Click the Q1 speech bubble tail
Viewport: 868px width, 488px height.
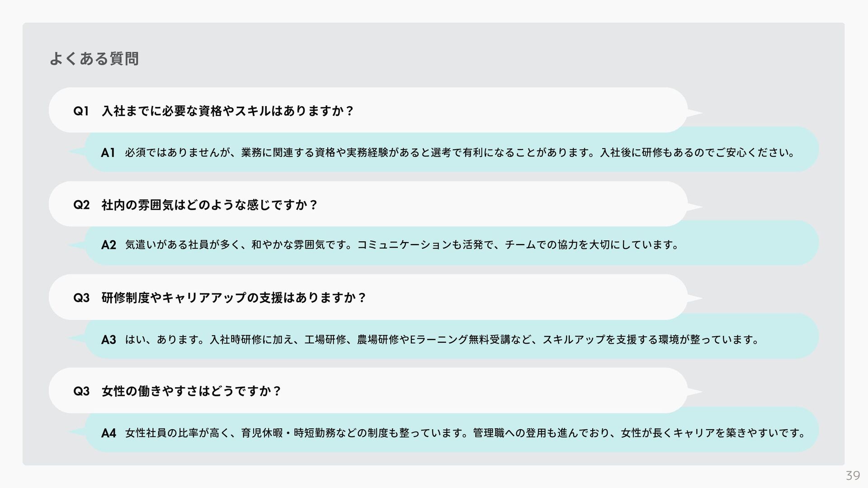coord(695,113)
